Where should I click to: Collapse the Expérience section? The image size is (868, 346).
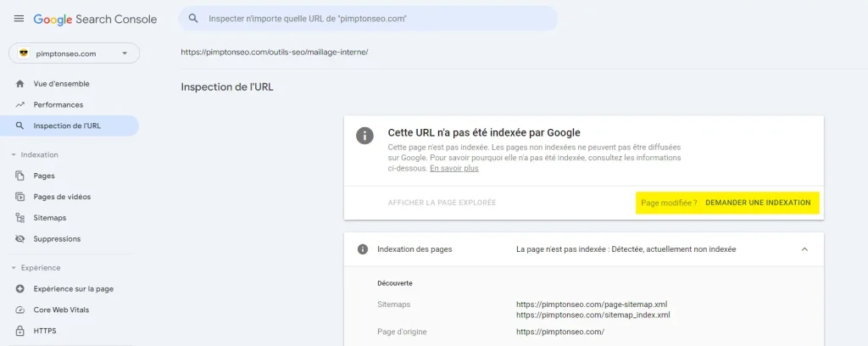(36, 268)
